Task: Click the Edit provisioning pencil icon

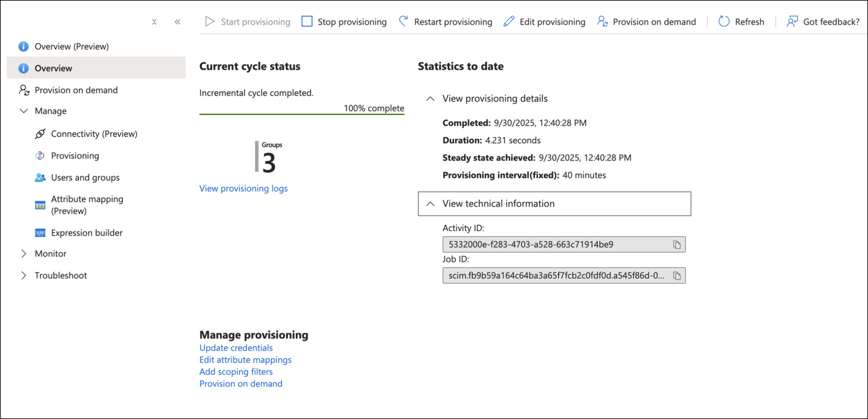Action: [x=509, y=22]
